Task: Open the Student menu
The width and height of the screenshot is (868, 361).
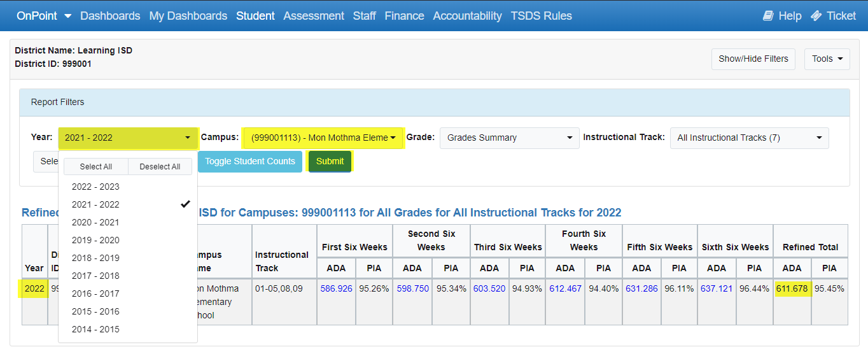Action: [x=255, y=16]
